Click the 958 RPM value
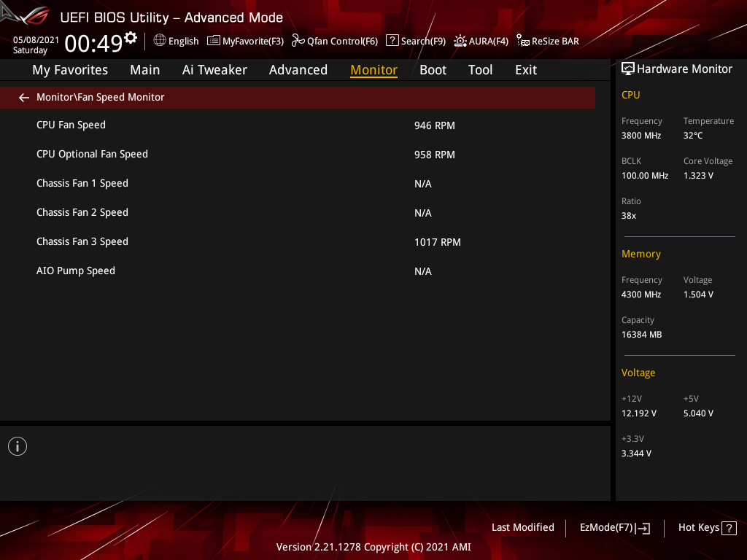Image resolution: width=747 pixels, height=560 pixels. coord(435,155)
